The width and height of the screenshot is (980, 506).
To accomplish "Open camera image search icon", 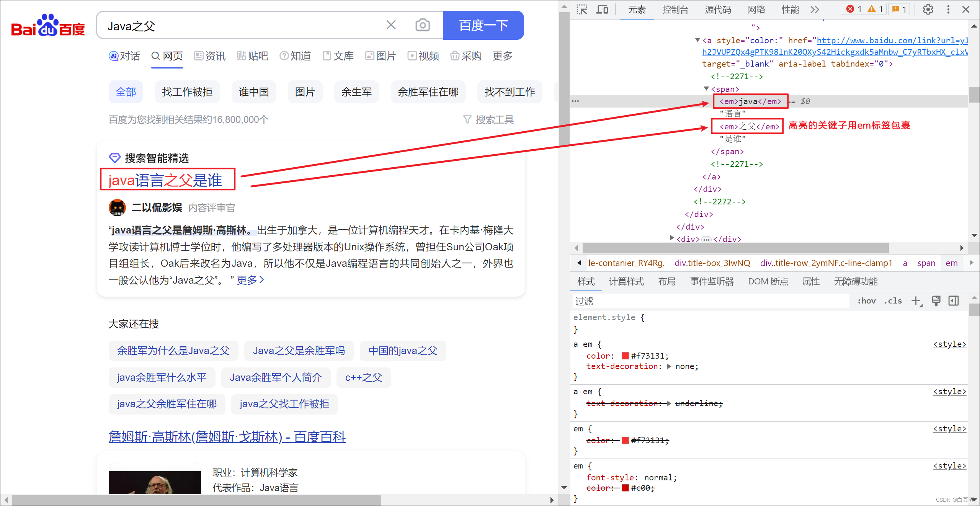I will (423, 25).
